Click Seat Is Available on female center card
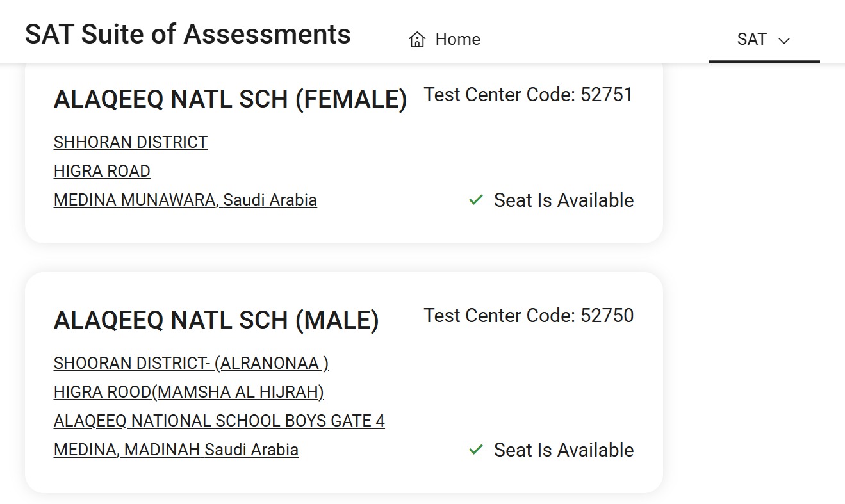Image resolution: width=845 pixels, height=504 pixels. click(564, 200)
